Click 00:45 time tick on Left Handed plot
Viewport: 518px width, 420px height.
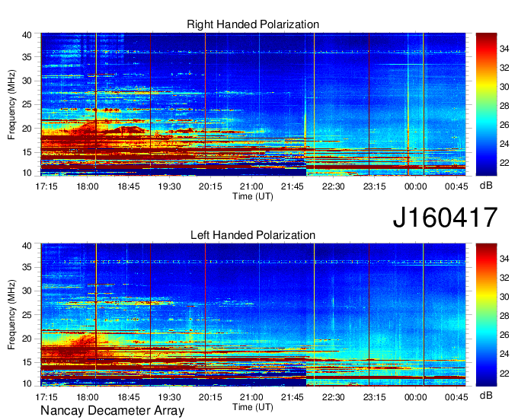tap(456, 397)
